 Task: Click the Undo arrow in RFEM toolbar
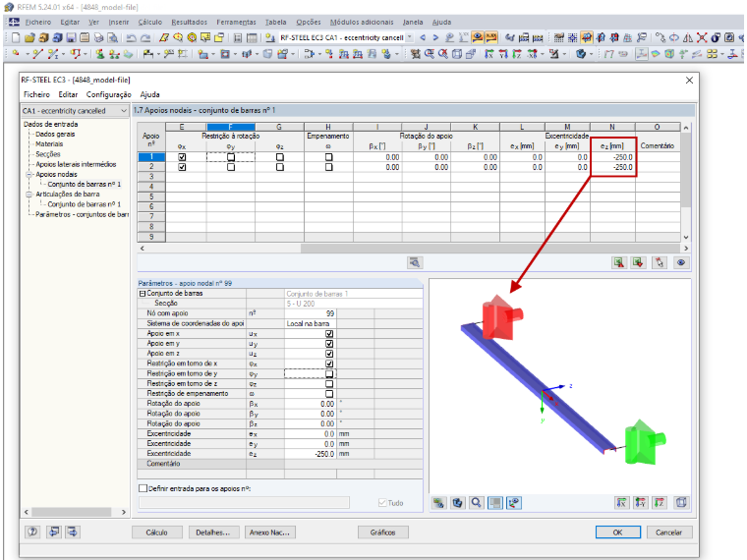(131, 37)
